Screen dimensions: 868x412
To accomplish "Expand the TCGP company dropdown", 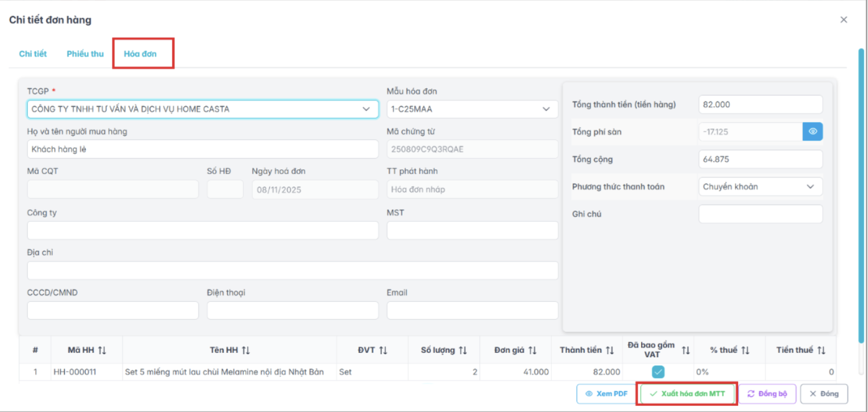I will (366, 110).
